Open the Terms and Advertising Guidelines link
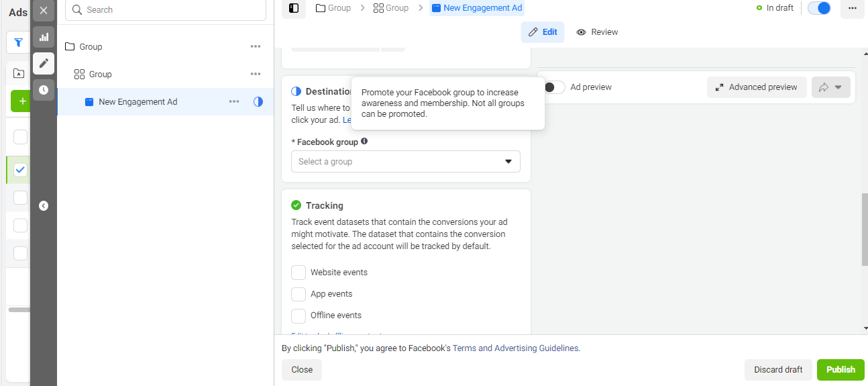This screenshot has width=868, height=386. pyautogui.click(x=515, y=348)
